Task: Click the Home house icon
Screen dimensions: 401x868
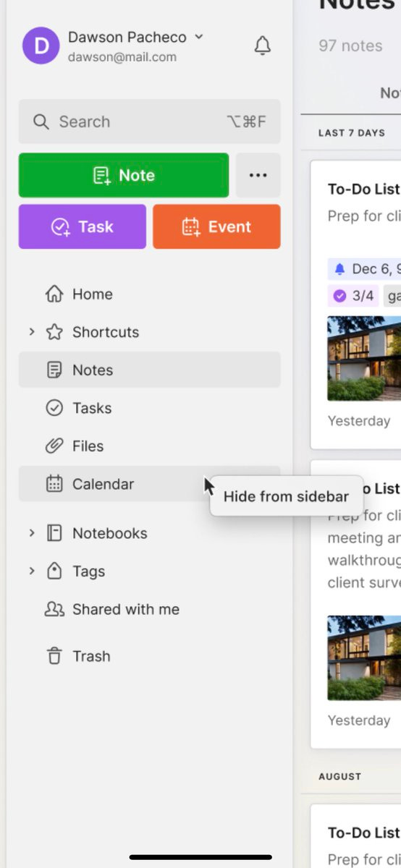Action: [54, 294]
